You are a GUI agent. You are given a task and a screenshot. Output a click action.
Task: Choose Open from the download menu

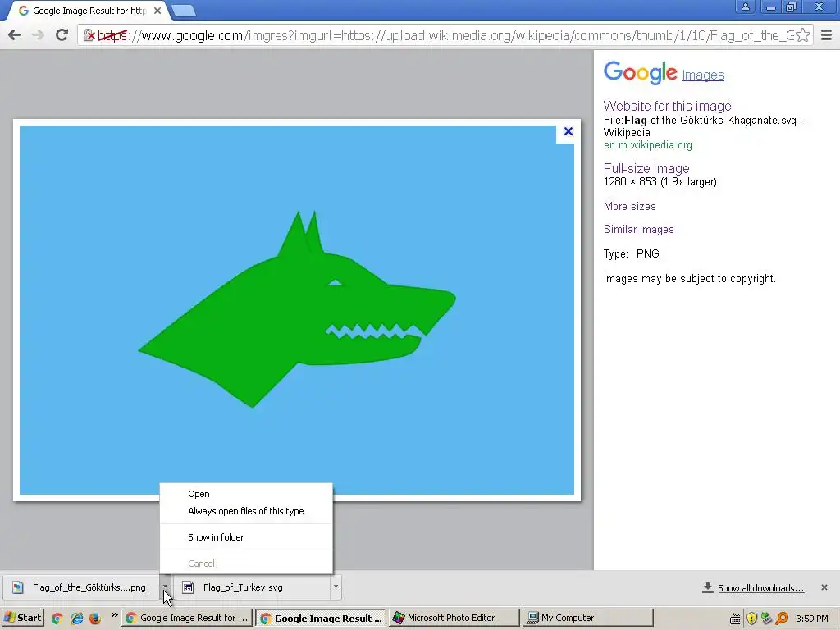pyautogui.click(x=246, y=494)
